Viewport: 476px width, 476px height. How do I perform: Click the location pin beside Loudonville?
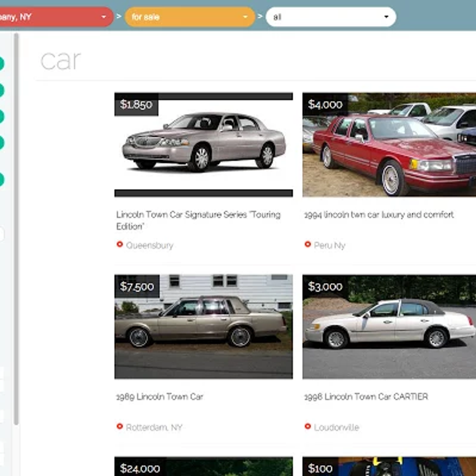(307, 426)
